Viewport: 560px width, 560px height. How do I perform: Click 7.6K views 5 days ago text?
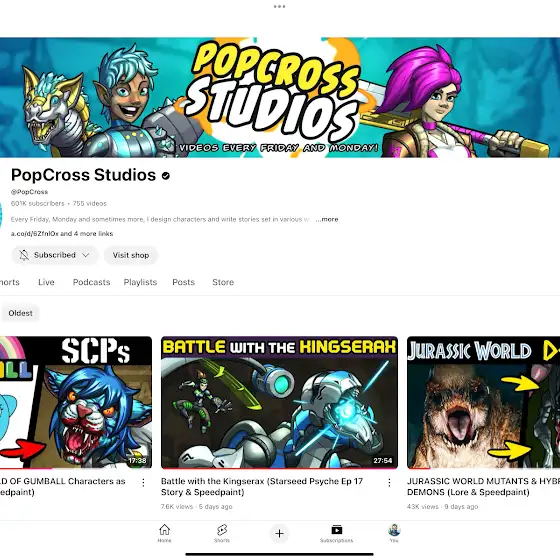click(x=196, y=506)
